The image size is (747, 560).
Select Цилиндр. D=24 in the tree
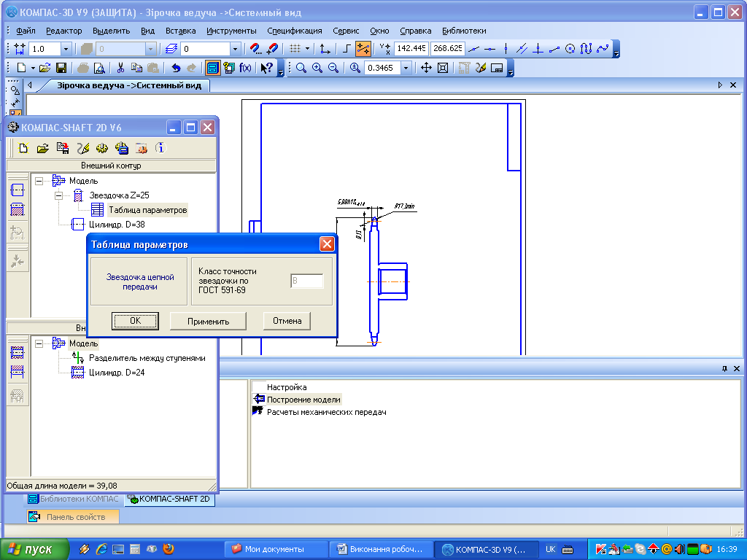[117, 373]
